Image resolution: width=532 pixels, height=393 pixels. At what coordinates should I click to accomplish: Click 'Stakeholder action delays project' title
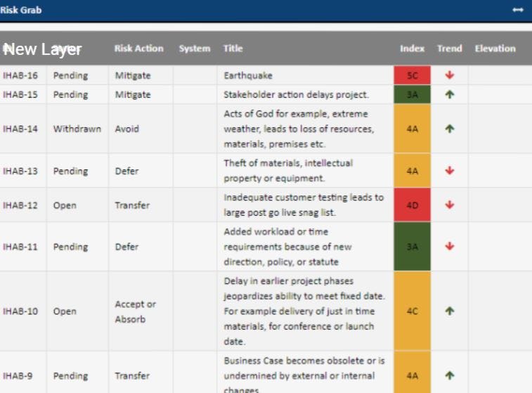point(296,95)
